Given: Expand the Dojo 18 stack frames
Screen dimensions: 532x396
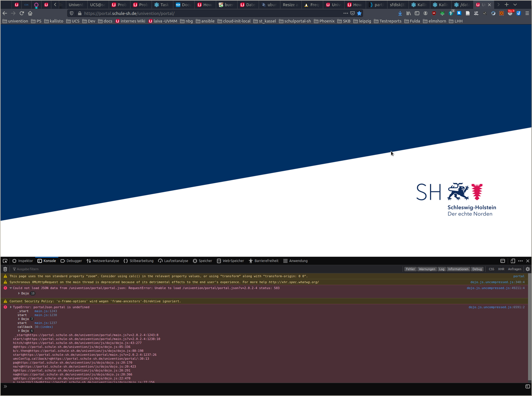Looking at the screenshot, I should coord(19,293).
